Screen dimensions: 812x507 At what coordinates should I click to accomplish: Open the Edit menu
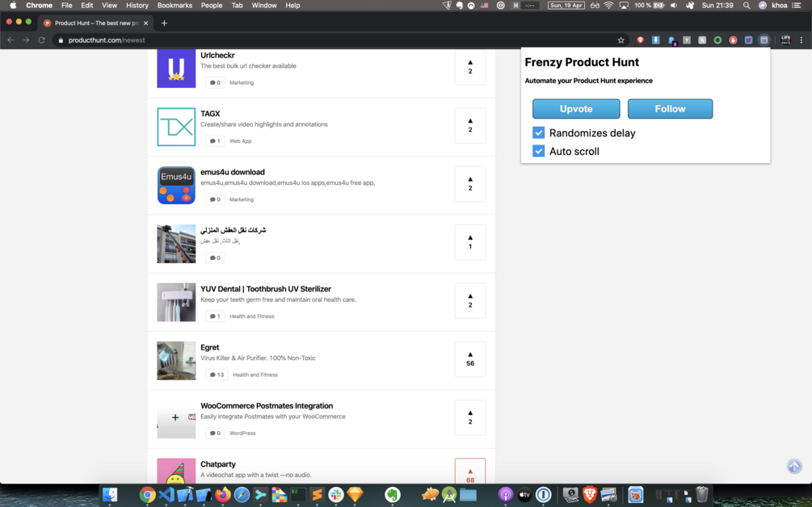pos(87,5)
